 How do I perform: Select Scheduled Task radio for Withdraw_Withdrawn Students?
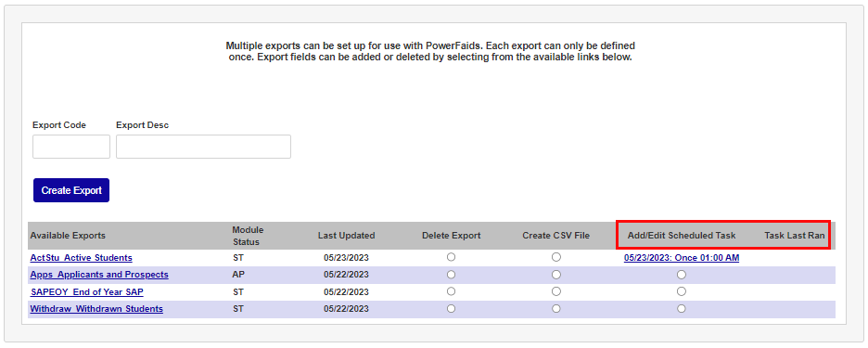click(x=682, y=309)
